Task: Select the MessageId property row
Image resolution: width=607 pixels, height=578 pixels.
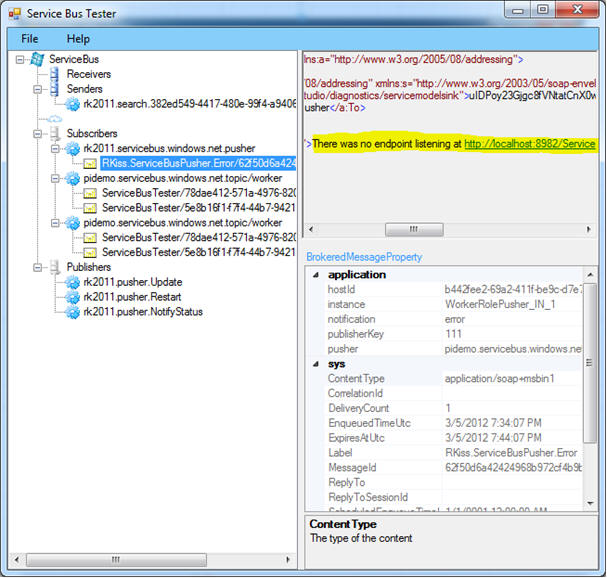Action: (453, 468)
